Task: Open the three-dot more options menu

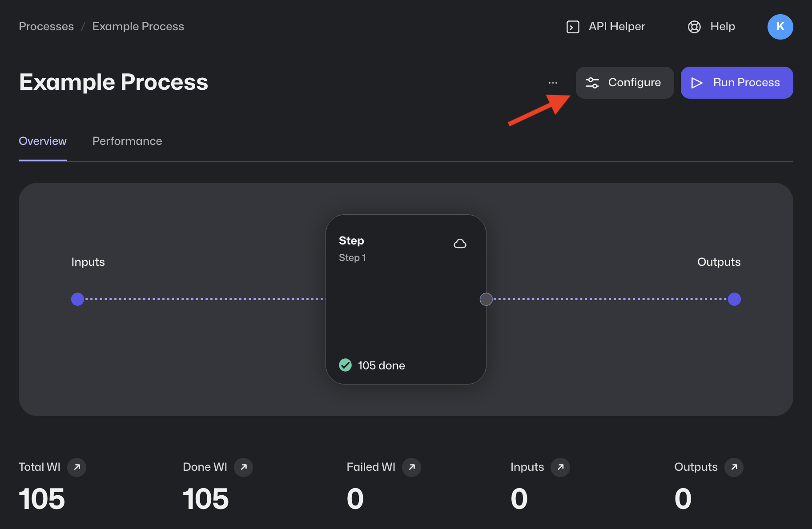Action: (x=553, y=83)
